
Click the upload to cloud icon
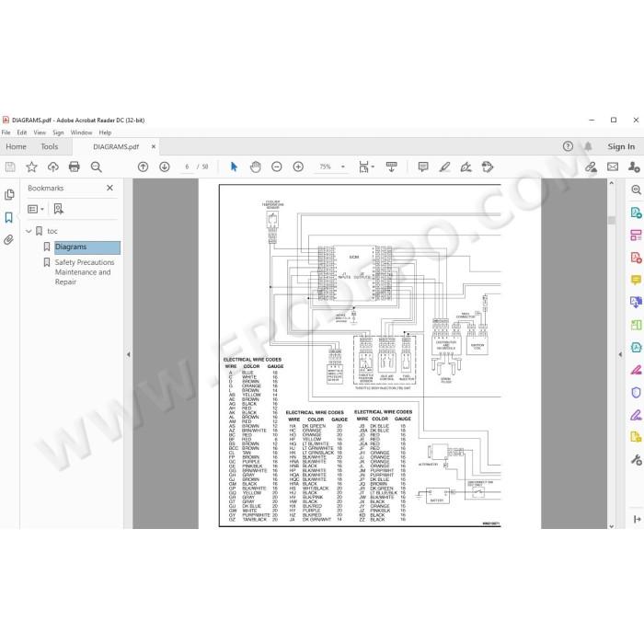pyautogui.click(x=53, y=167)
